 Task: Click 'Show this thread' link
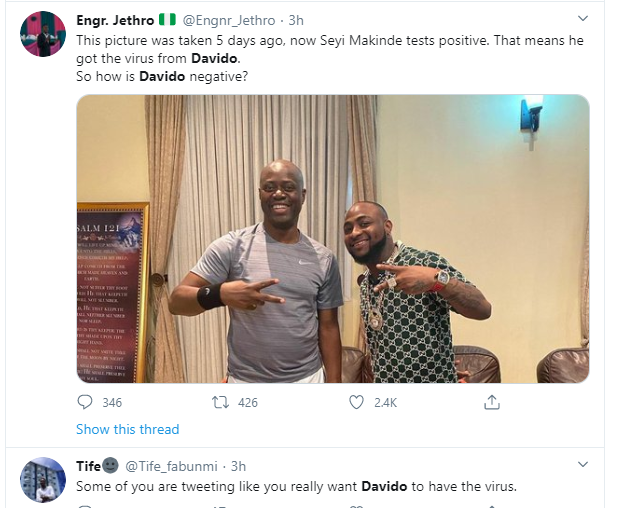(128, 429)
